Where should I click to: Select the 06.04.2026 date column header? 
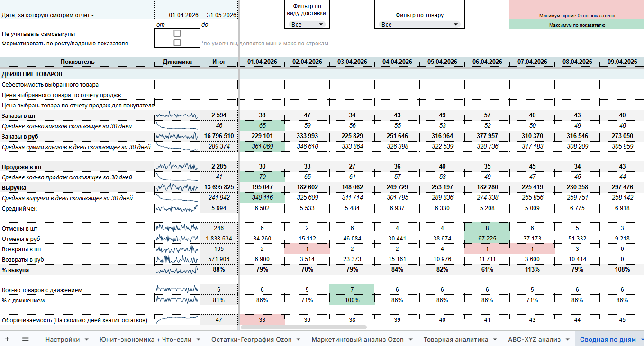[487, 62]
